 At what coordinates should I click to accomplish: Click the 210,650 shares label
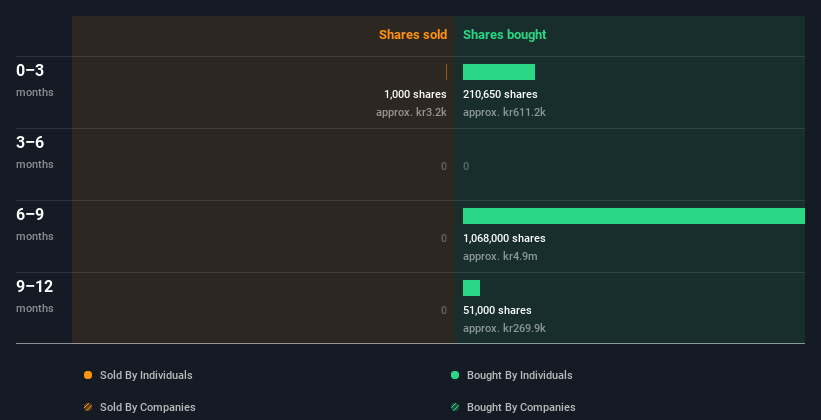point(500,95)
